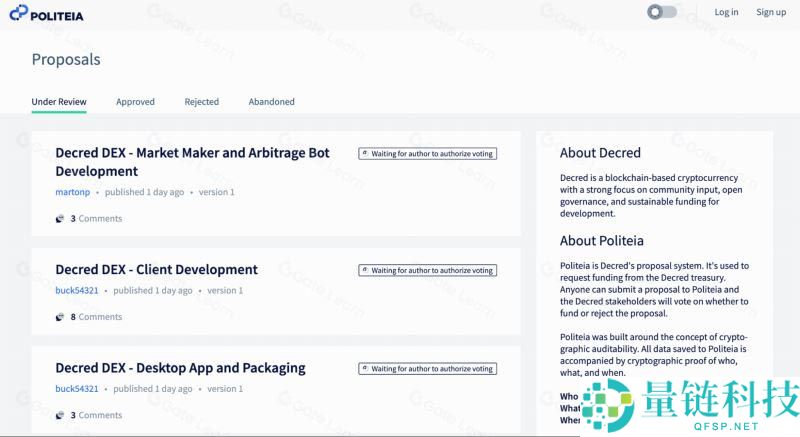800x437 pixels.
Task: Open the 8 Comments link
Action: pos(96,317)
